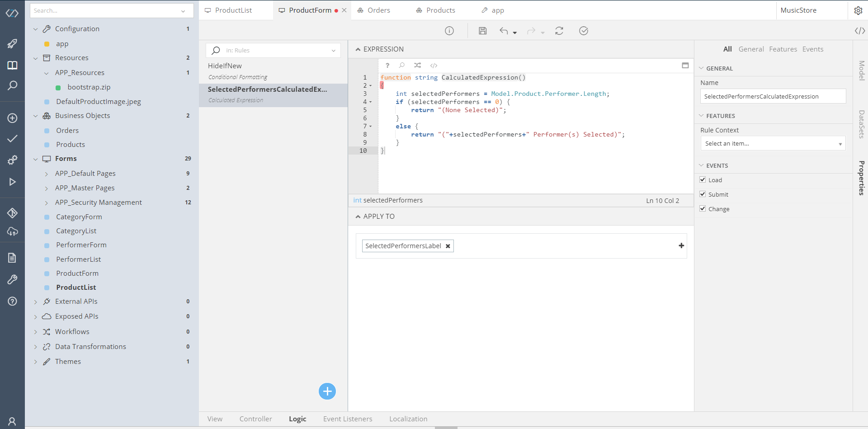
Task: Click the Undo arrow icon
Action: [504, 31]
